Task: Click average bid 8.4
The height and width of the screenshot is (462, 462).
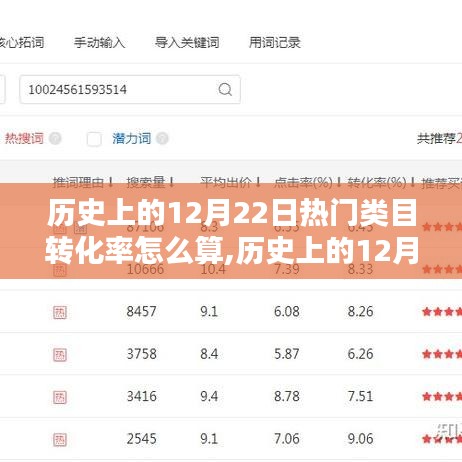Action: (x=209, y=354)
